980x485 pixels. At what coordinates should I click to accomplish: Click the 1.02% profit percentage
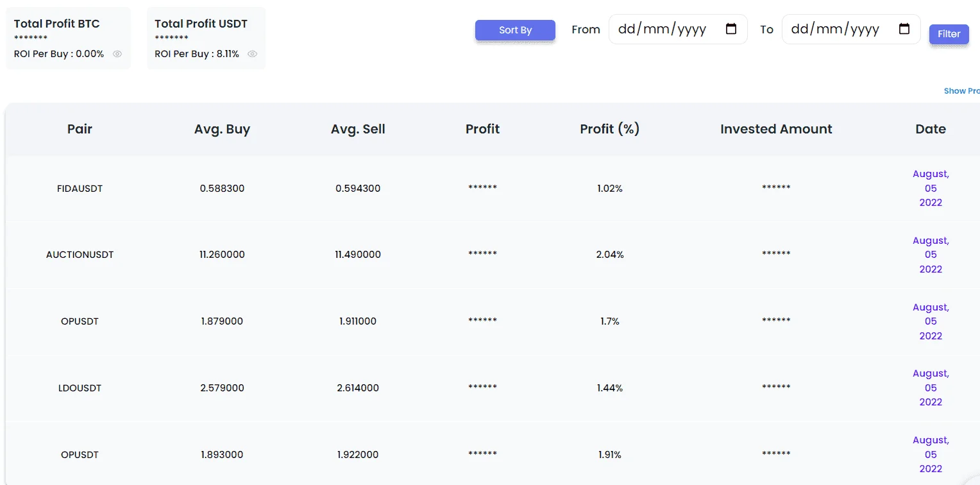(x=609, y=189)
